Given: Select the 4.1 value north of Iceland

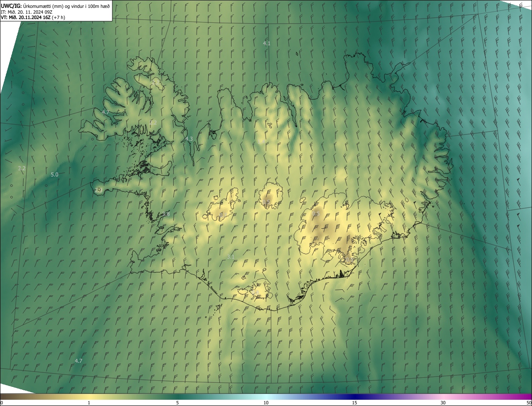Looking at the screenshot, I should 267,43.
